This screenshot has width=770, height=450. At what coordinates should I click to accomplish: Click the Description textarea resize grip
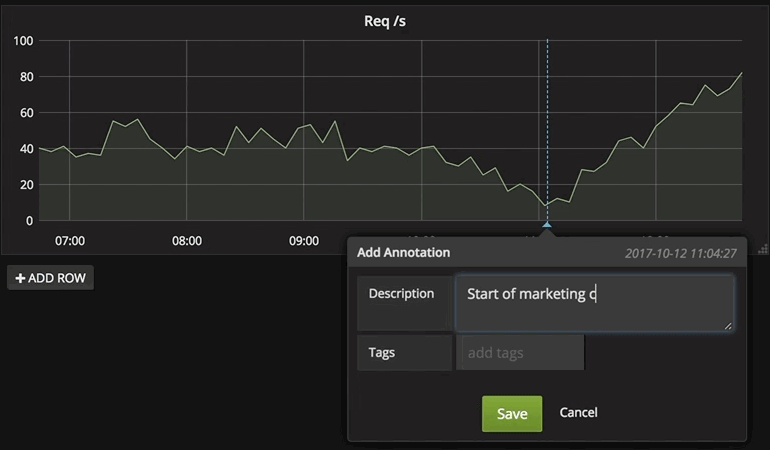coord(728,325)
